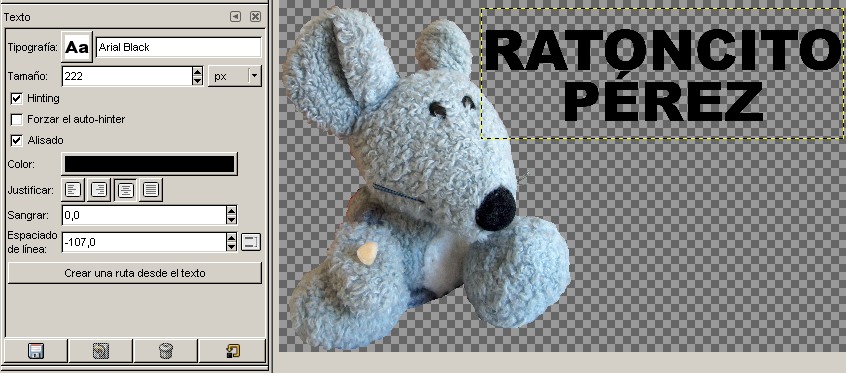Increase Sangrar with the up arrow
The width and height of the screenshot is (846, 373).
(231, 211)
